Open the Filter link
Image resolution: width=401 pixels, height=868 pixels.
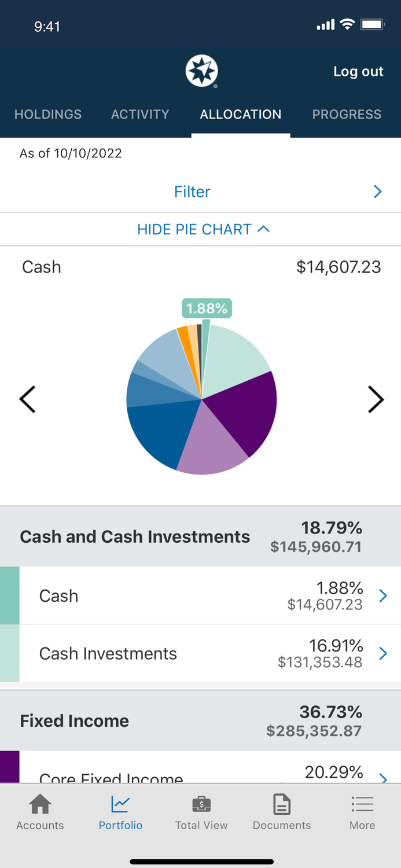point(192,191)
